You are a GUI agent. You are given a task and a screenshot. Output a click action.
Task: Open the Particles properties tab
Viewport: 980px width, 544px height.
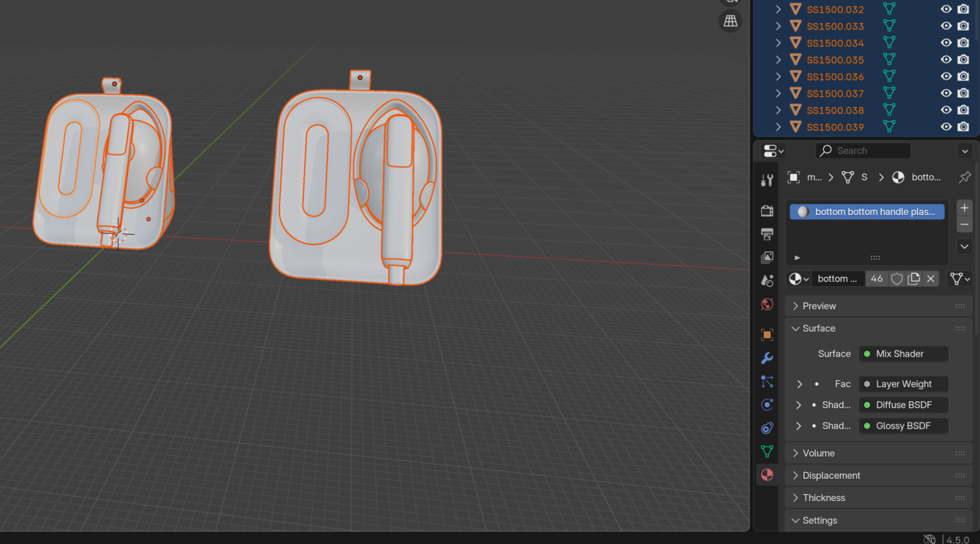tap(766, 381)
